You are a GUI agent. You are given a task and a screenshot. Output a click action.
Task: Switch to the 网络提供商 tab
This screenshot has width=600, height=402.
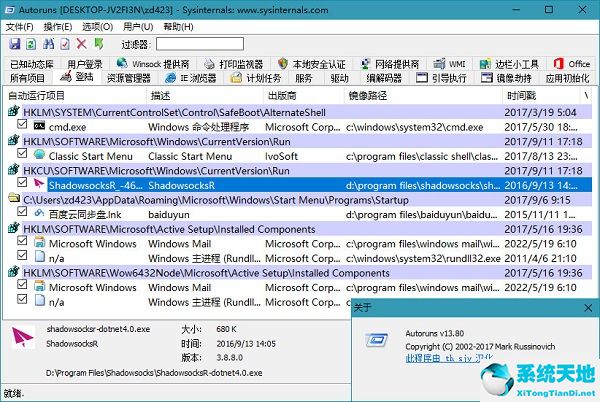coord(390,64)
